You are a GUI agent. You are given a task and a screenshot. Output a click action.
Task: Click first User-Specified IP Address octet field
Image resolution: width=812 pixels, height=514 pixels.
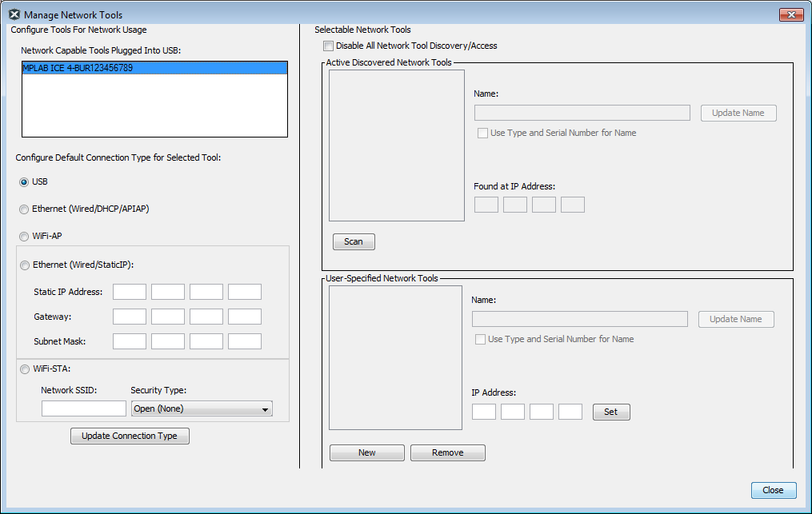point(483,412)
